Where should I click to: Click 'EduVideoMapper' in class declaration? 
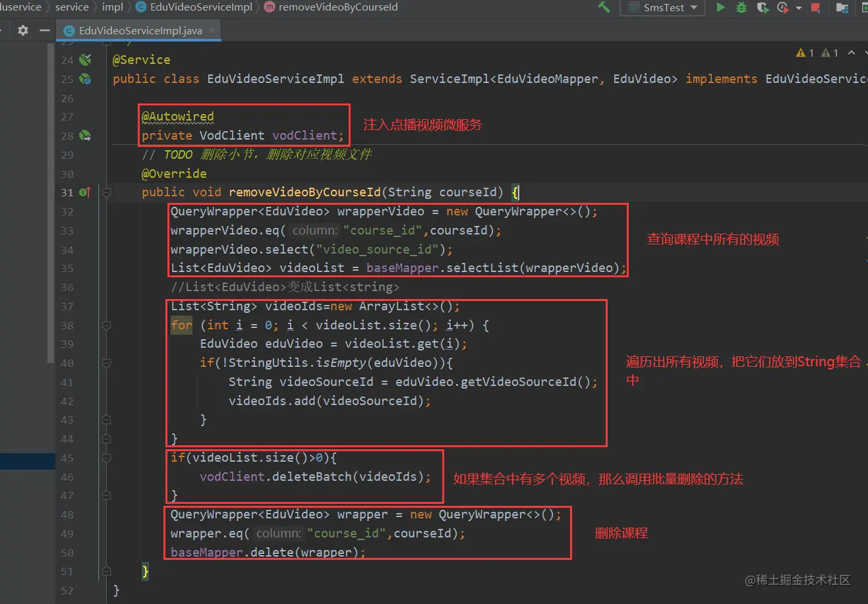547,79
